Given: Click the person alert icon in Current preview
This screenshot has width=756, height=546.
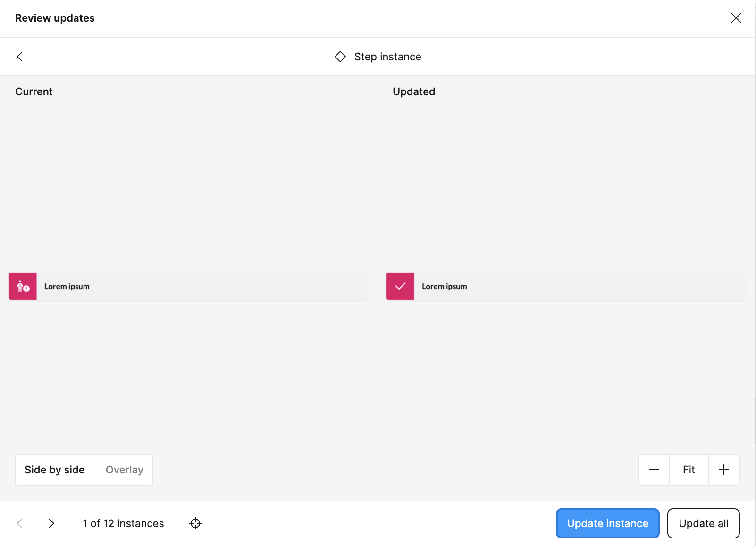Looking at the screenshot, I should click(x=23, y=286).
